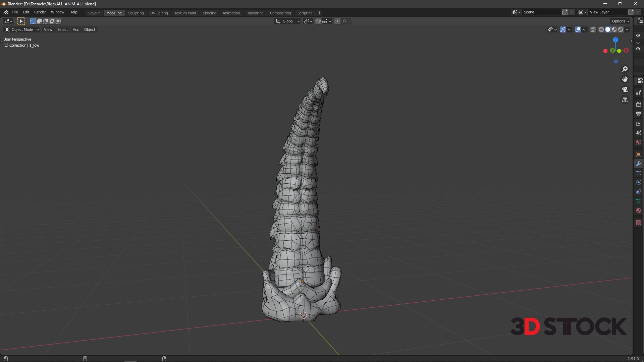Open the Modifier properties wrench tab
This screenshot has height=362, width=644.
tap(638, 164)
